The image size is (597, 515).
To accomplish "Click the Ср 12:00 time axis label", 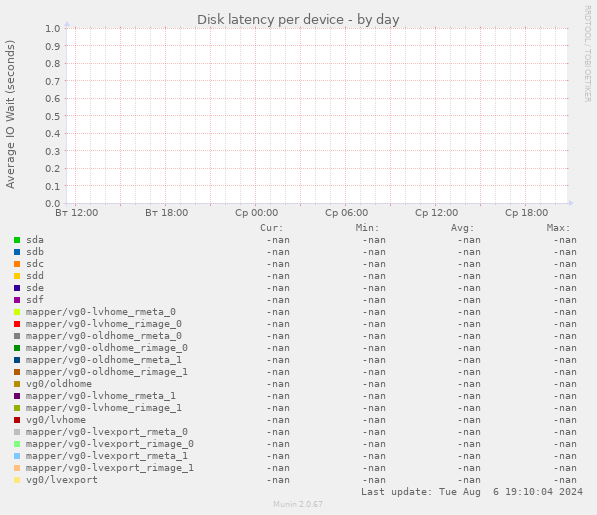I will click(x=437, y=213).
